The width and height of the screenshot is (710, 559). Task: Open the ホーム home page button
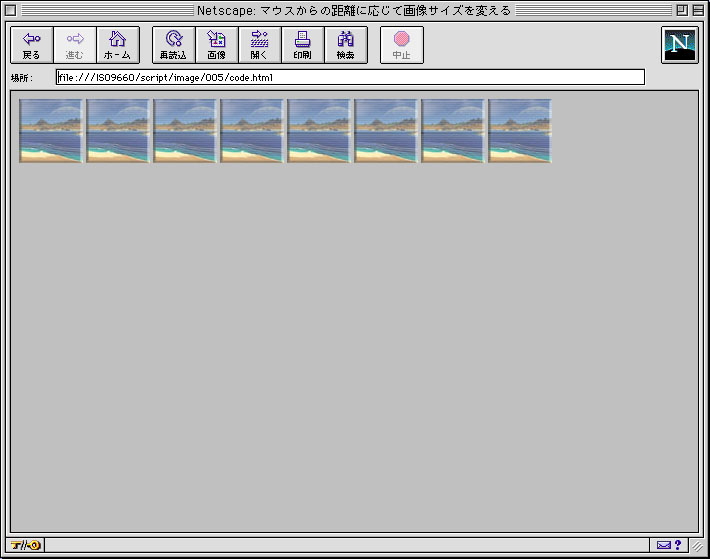118,45
